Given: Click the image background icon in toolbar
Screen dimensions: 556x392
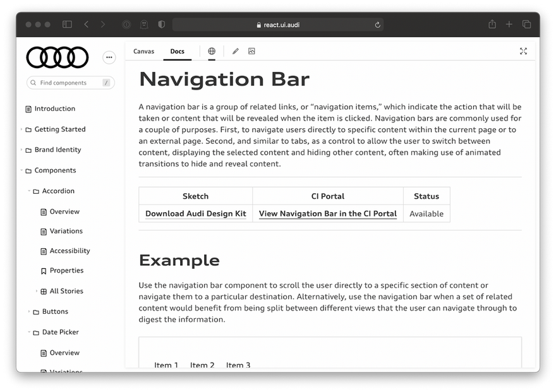Looking at the screenshot, I should coord(251,51).
